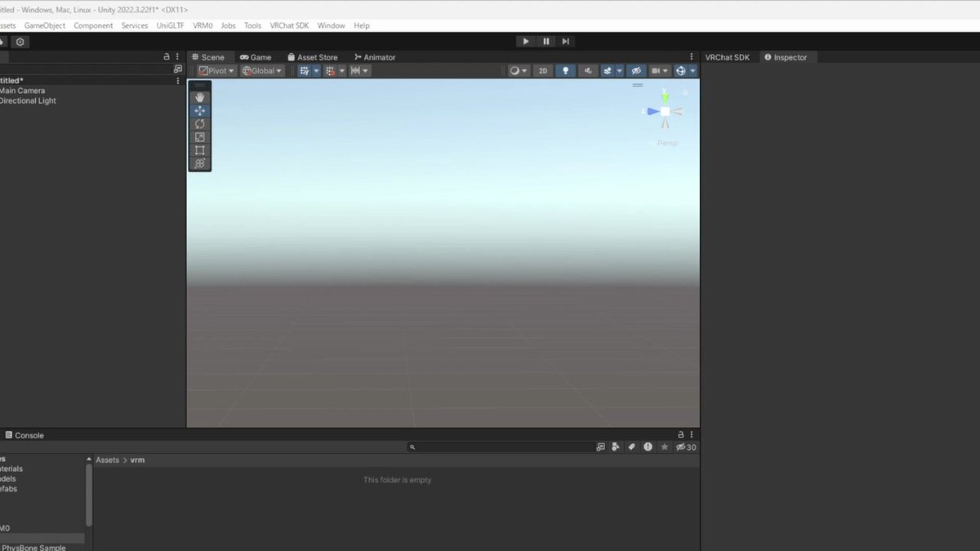Screen dimensions: 980x551
Task: Select Directional Light in Hierarchy
Action: (x=28, y=101)
